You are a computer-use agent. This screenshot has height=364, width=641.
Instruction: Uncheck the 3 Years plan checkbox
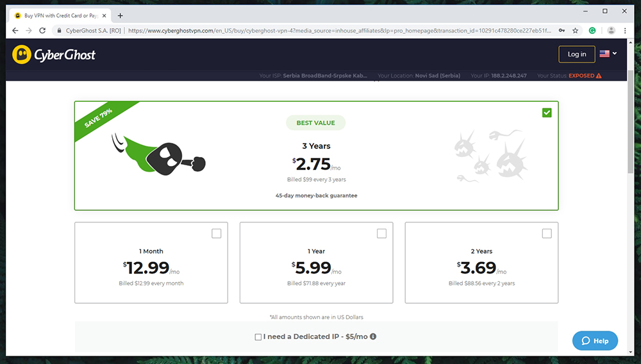(547, 113)
